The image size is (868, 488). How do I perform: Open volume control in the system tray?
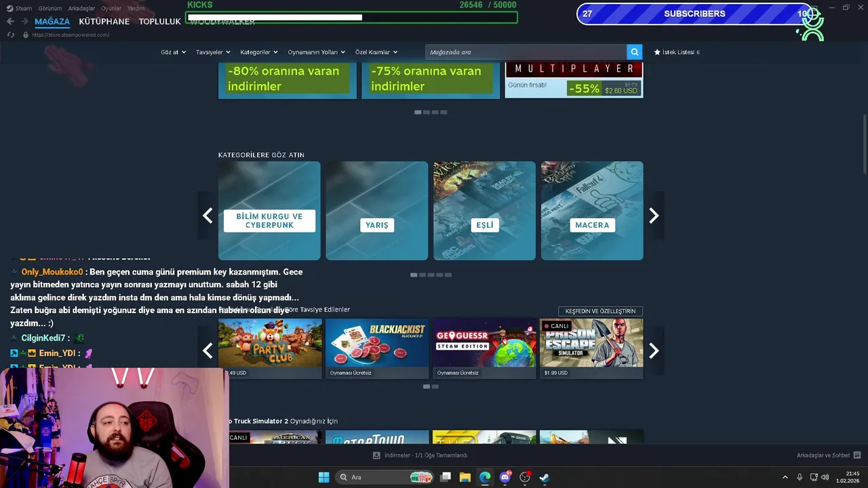click(825, 477)
